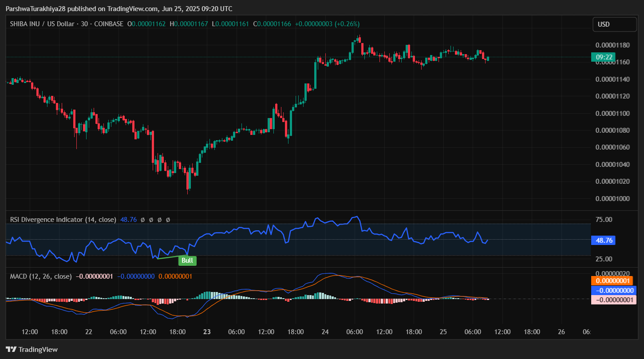Click the SHIBA INU / US Dollar symbol title

(43, 24)
